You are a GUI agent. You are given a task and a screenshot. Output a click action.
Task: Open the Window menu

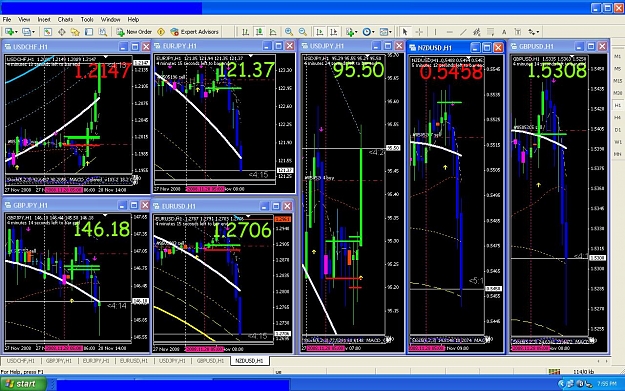(110, 19)
